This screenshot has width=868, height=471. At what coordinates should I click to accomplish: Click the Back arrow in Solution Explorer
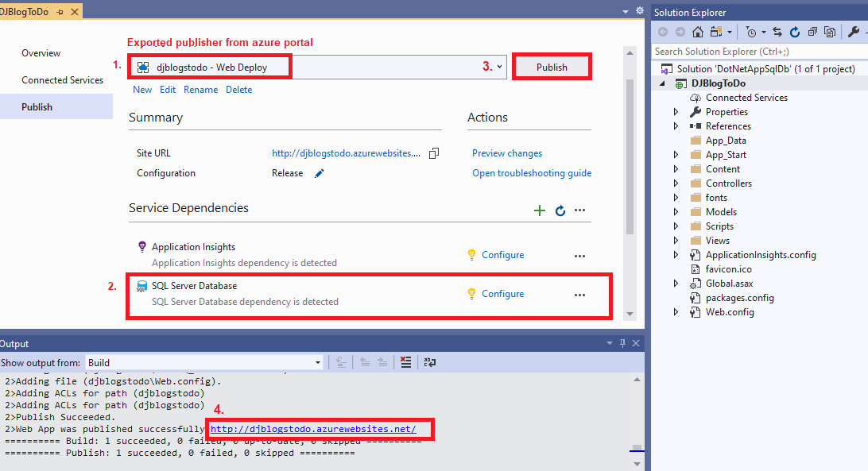[663, 32]
